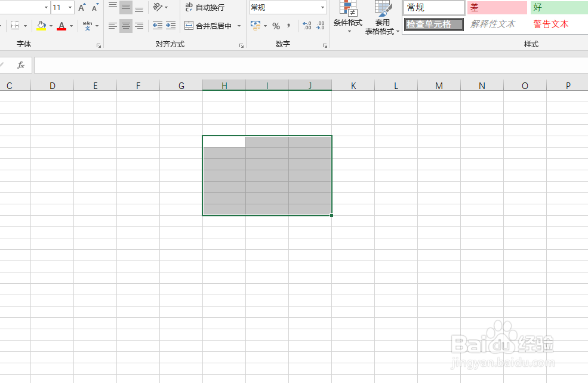Apply the 常规 cell style

[434, 8]
